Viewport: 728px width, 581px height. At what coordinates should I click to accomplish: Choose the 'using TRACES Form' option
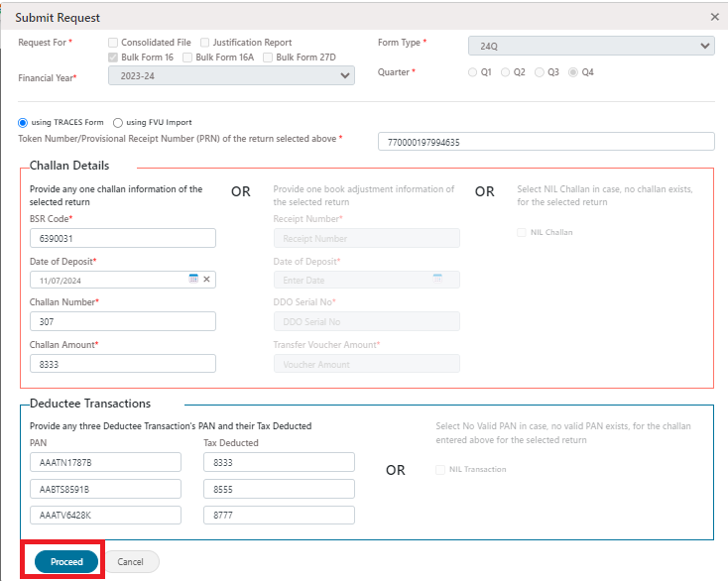coord(23,123)
